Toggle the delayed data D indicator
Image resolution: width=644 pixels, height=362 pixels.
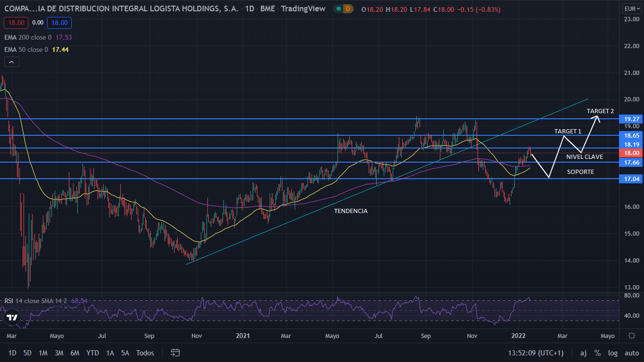(x=348, y=8)
